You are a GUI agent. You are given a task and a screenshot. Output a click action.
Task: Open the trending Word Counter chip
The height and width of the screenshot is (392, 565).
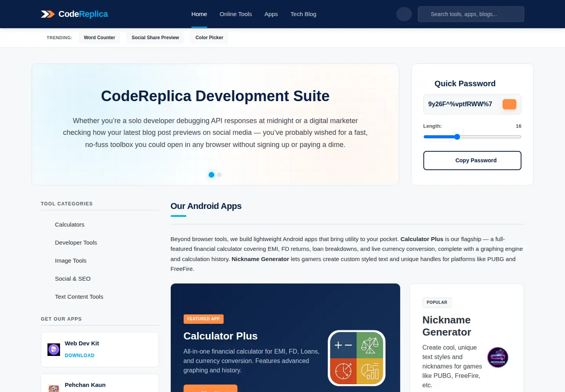click(x=99, y=38)
